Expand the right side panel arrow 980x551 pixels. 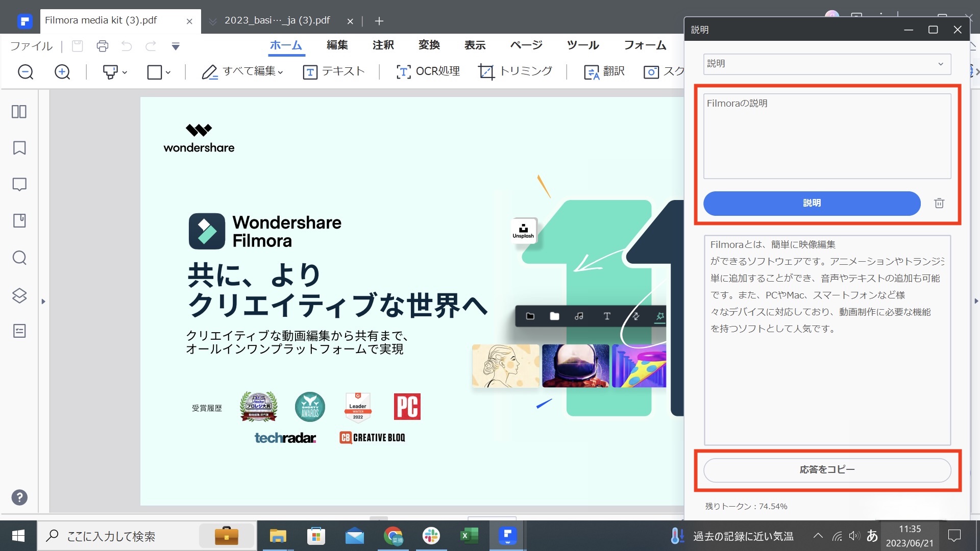(x=976, y=301)
